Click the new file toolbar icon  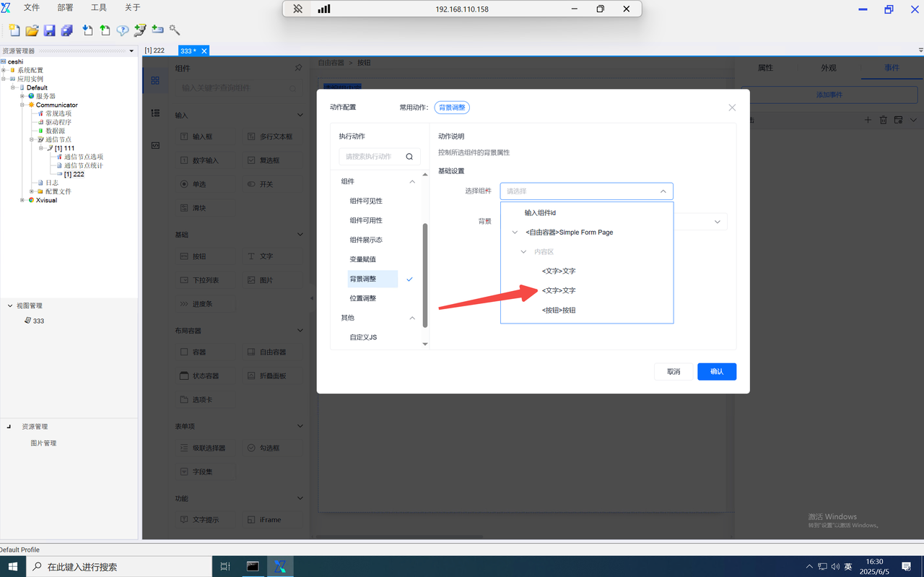[x=14, y=30]
